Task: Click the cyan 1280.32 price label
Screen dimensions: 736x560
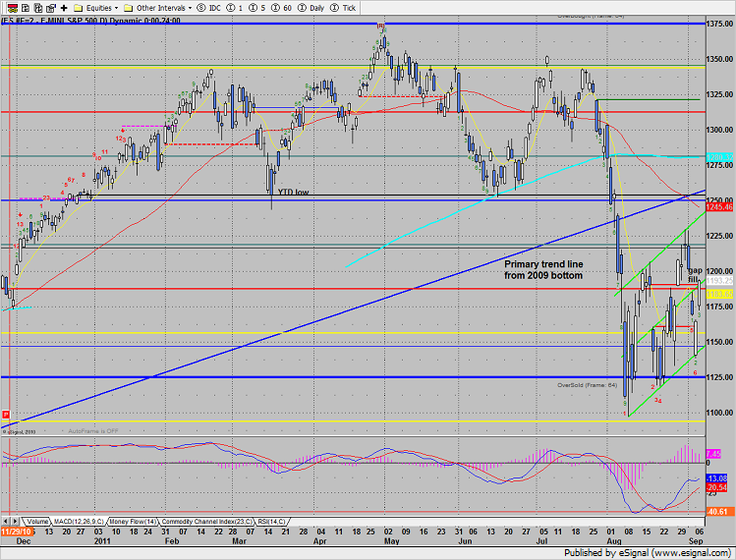Action: click(x=719, y=158)
